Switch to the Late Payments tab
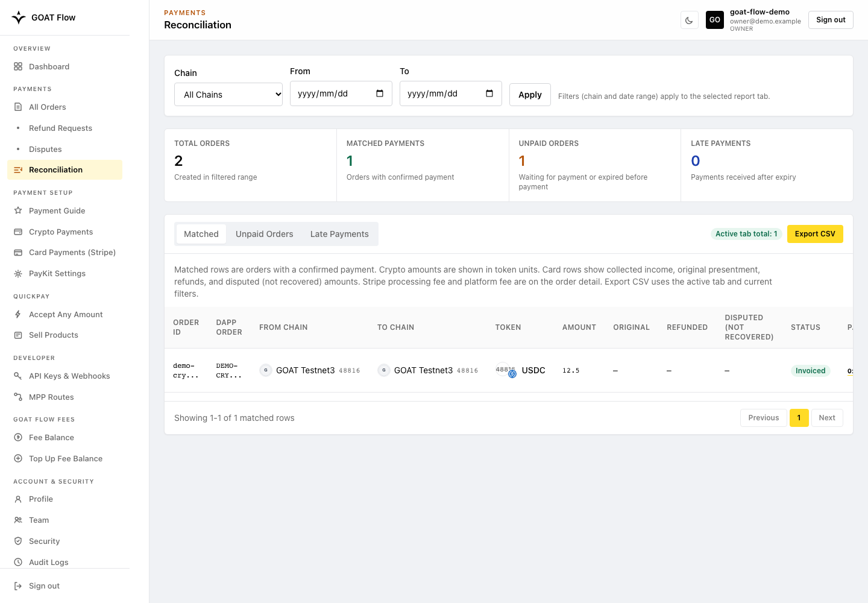 (x=339, y=234)
